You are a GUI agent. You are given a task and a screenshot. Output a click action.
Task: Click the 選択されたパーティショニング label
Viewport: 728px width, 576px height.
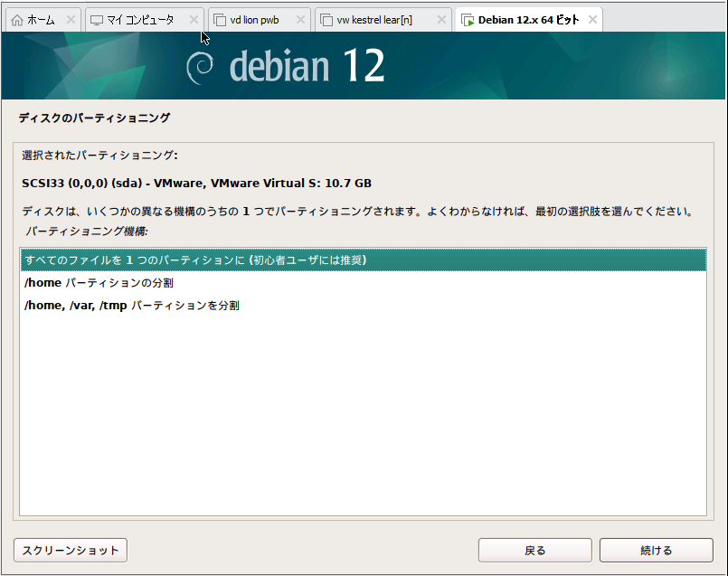99,155
